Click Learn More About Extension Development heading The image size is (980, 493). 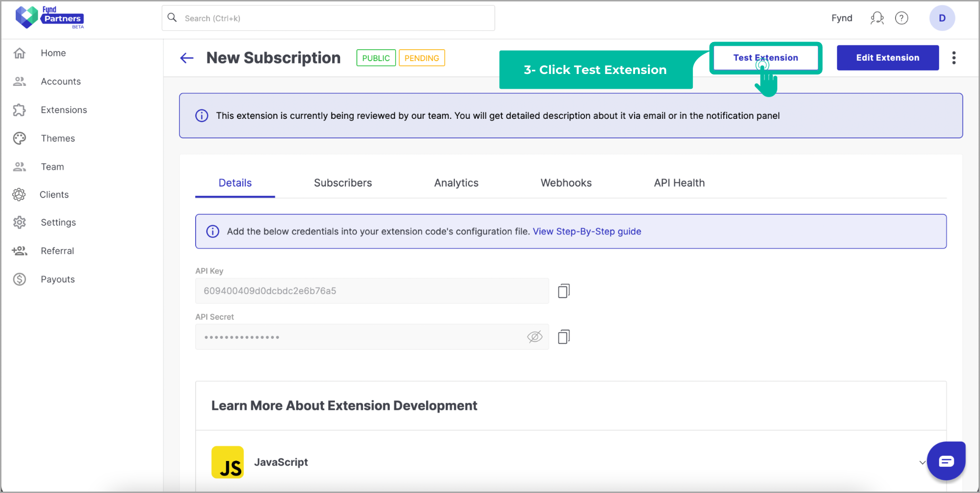pos(344,406)
